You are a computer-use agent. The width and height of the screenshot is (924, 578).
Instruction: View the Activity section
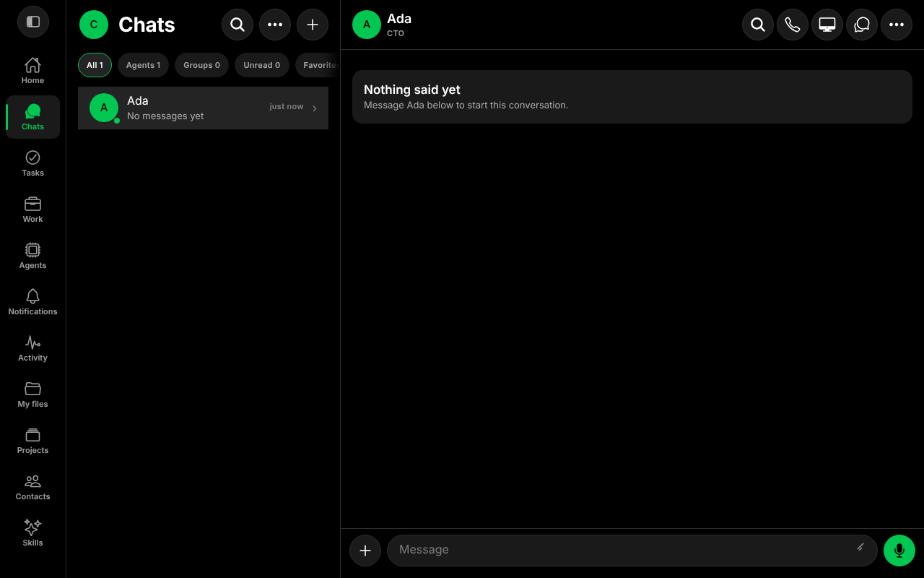[32, 348]
